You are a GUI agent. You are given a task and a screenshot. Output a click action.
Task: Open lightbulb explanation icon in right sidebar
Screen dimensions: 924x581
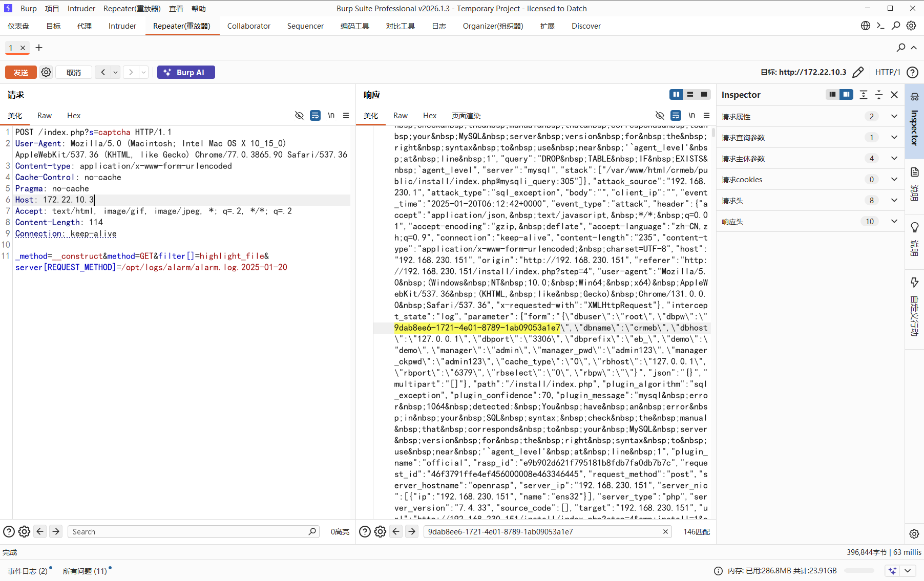tap(915, 227)
